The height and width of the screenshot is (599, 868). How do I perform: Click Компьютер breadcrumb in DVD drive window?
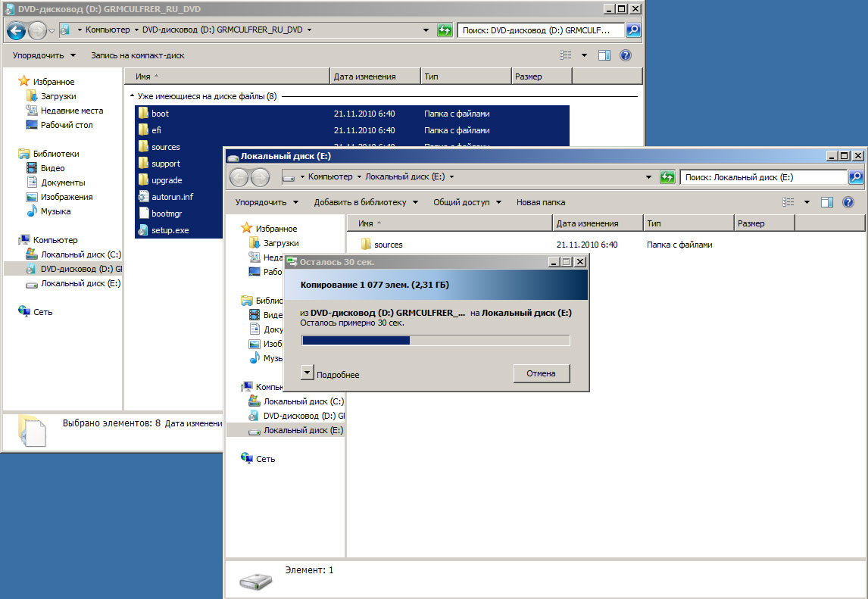(108, 30)
